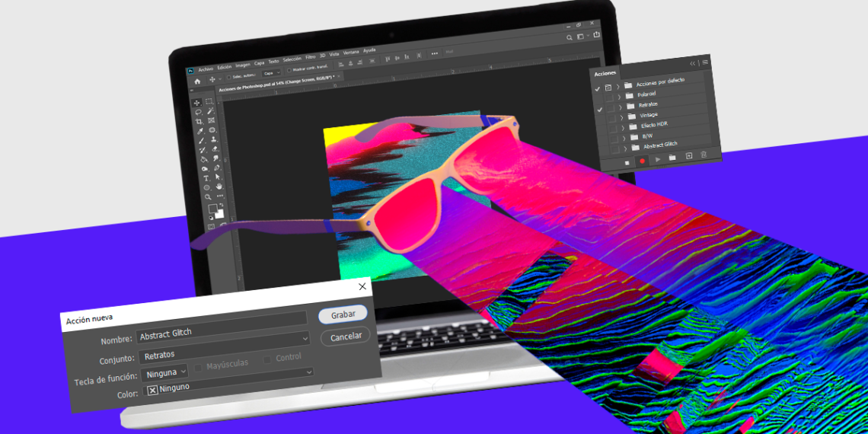
Task: Stop recording in Acciones panel
Action: pos(627,163)
